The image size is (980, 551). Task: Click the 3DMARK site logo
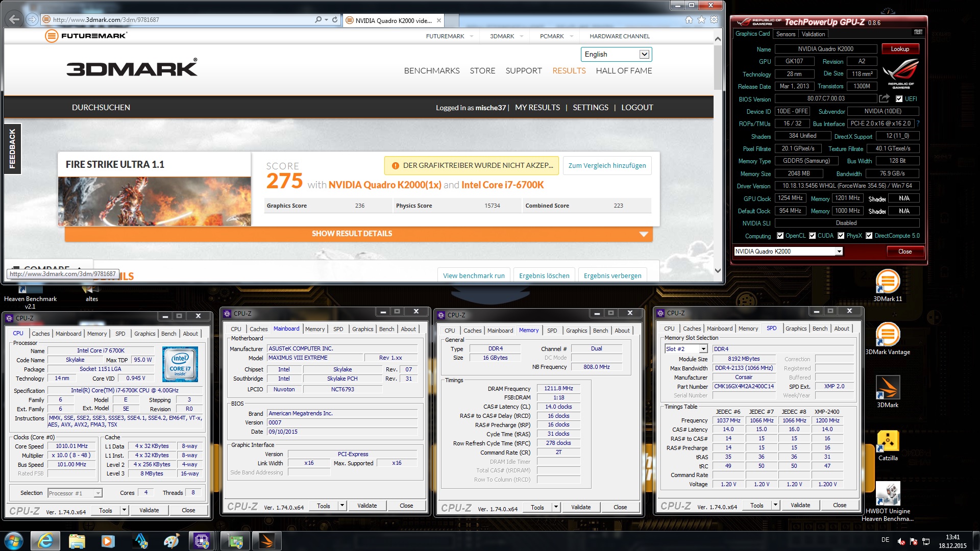click(132, 68)
